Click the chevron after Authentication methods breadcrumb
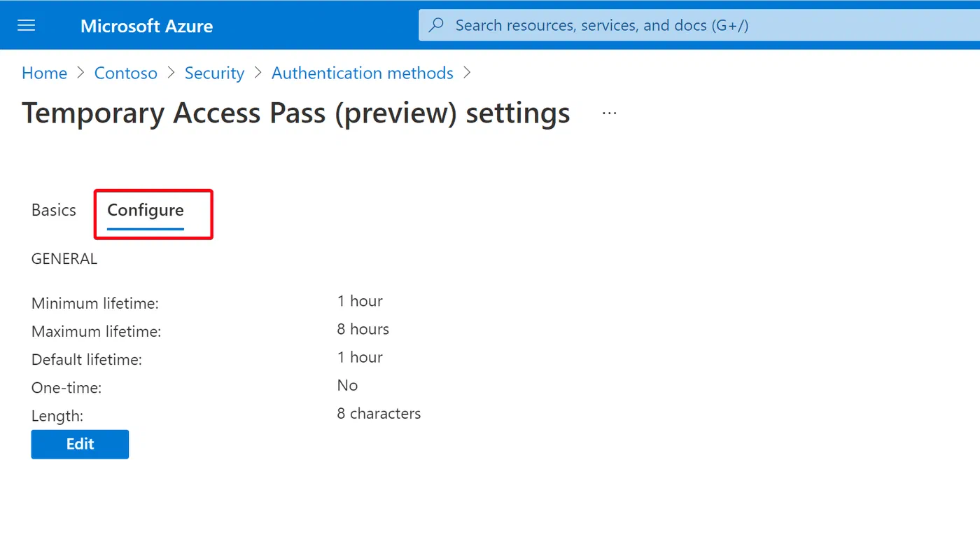The height and width of the screenshot is (544, 980). pos(467,73)
